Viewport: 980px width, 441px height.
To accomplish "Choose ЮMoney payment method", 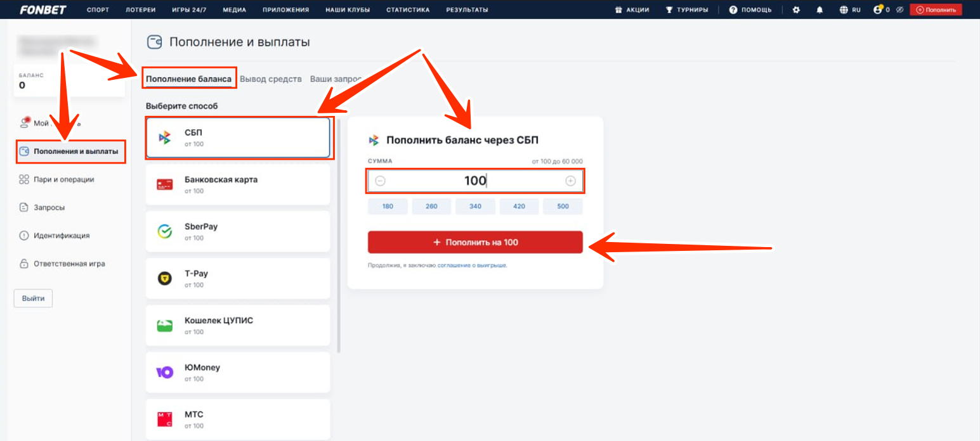I will (238, 372).
